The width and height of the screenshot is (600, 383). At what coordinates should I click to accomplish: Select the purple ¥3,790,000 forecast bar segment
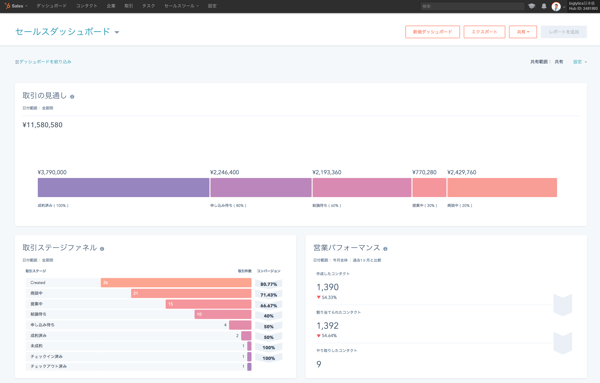(123, 187)
